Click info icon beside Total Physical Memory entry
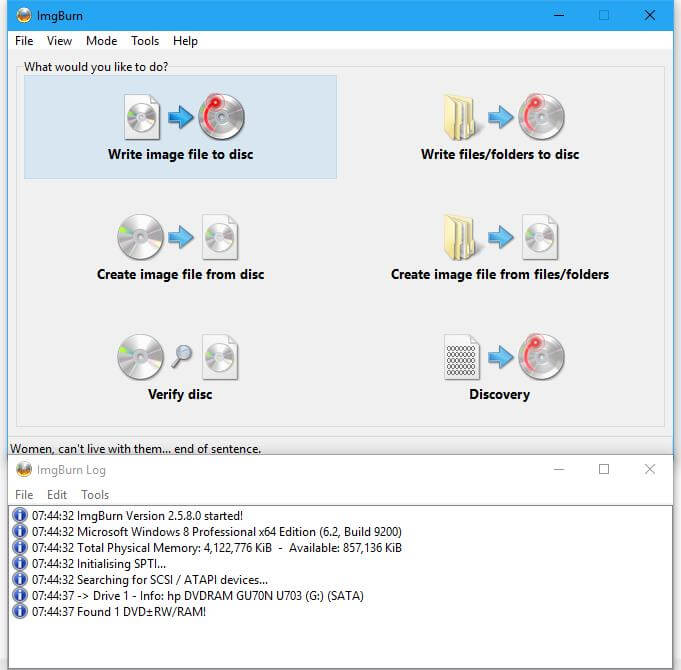681x670 pixels. [x=20, y=548]
